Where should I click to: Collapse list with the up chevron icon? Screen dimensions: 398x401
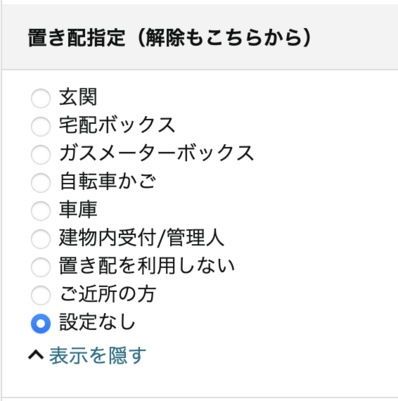pyautogui.click(x=36, y=355)
